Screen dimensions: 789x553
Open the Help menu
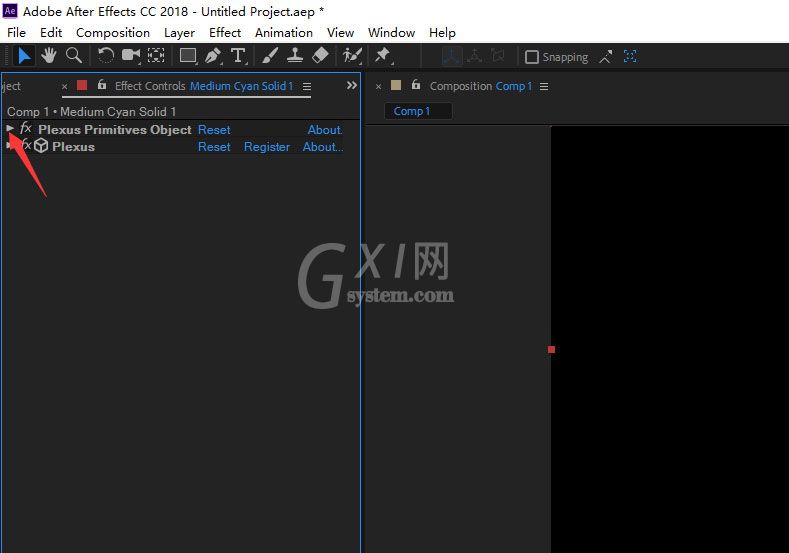(442, 33)
